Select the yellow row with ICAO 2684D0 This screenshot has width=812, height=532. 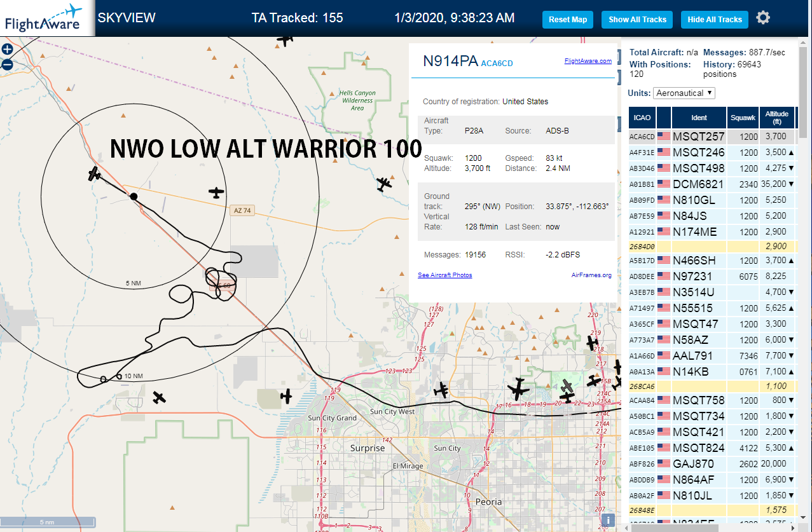click(712, 246)
